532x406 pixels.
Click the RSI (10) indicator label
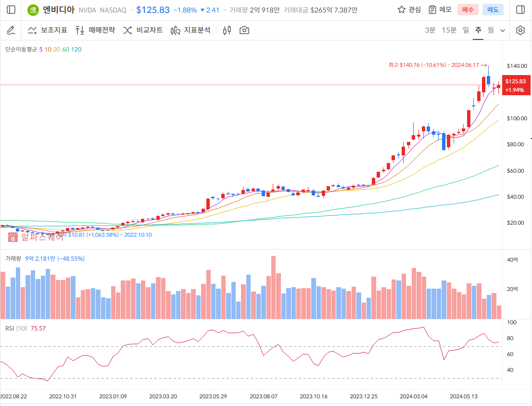[16, 329]
